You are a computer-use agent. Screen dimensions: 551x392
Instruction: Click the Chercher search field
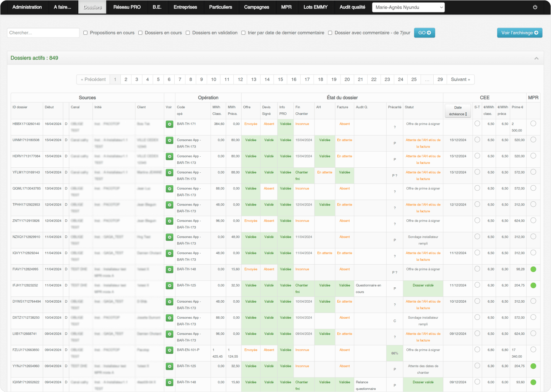click(43, 33)
